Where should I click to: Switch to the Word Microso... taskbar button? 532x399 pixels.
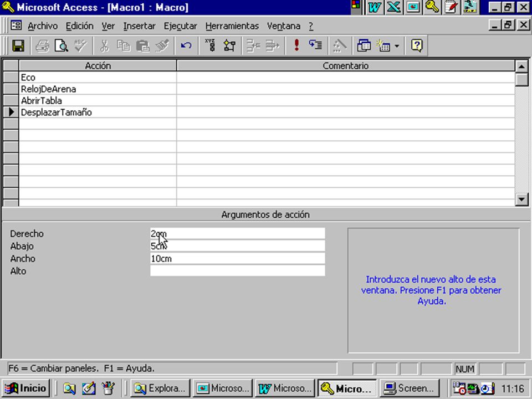[285, 388]
